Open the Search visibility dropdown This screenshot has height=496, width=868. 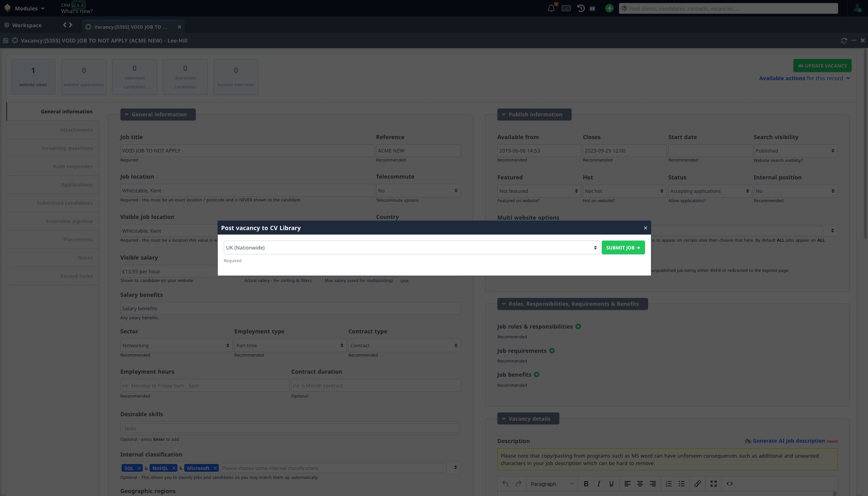coord(795,151)
